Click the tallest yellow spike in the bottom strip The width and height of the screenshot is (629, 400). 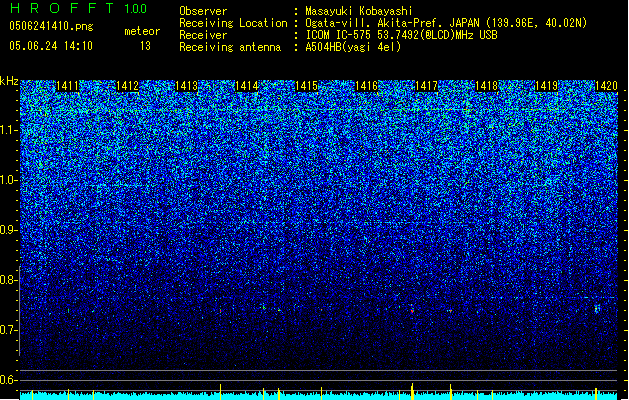412,391
